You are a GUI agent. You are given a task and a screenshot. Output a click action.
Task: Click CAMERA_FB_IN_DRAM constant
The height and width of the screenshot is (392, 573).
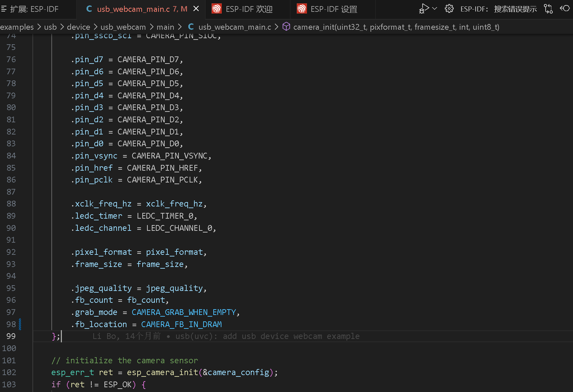[x=182, y=324]
